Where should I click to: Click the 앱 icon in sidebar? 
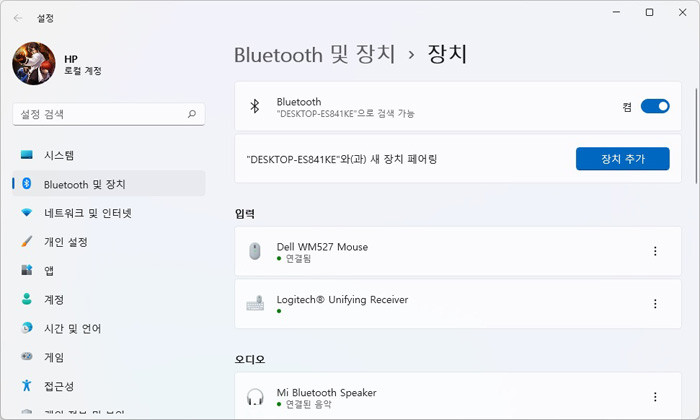point(27,270)
